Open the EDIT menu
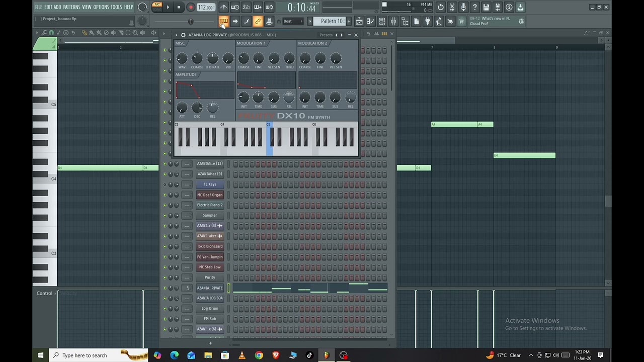644x362 pixels. coord(48,7)
